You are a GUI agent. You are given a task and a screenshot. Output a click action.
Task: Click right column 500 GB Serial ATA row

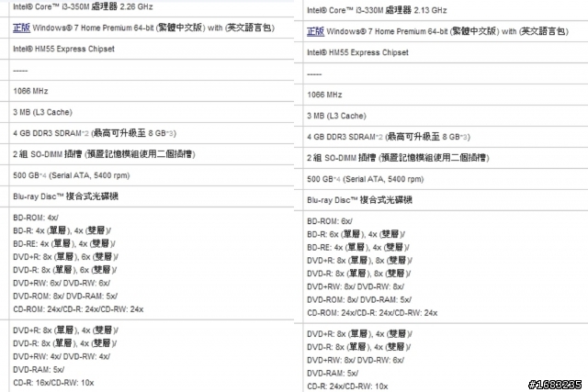pyautogui.click(x=366, y=179)
